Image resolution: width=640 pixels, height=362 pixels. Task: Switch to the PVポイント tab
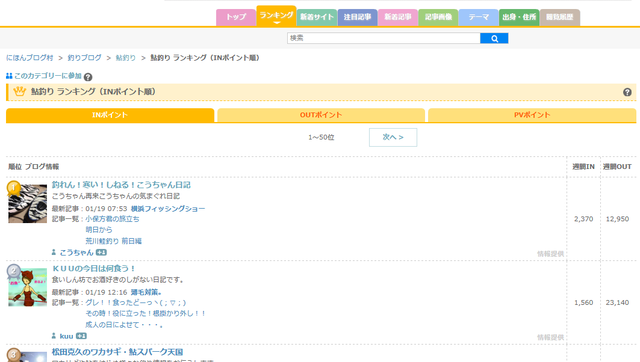(532, 115)
